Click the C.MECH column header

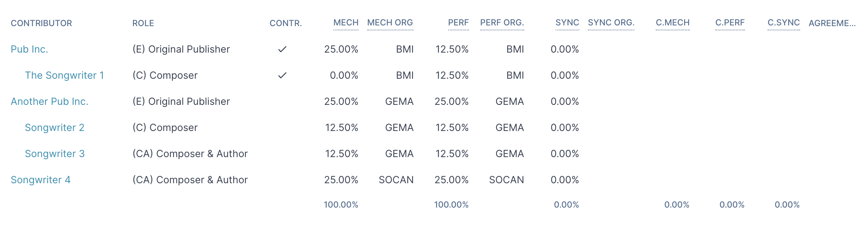[673, 23]
